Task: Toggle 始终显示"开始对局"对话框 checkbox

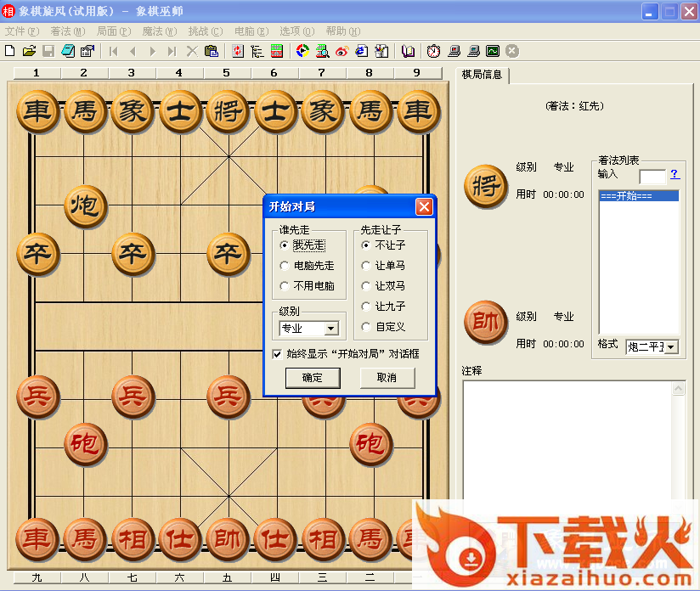Action: tap(278, 354)
